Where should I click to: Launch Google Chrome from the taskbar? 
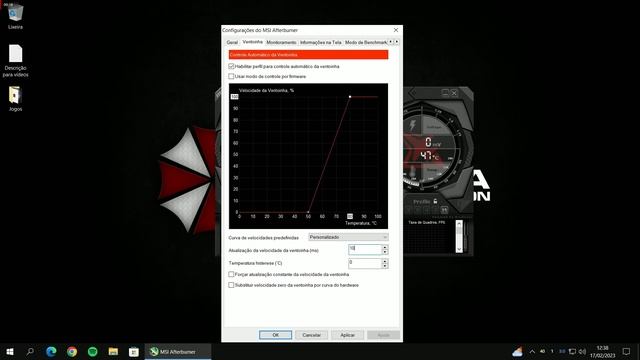(x=72, y=351)
